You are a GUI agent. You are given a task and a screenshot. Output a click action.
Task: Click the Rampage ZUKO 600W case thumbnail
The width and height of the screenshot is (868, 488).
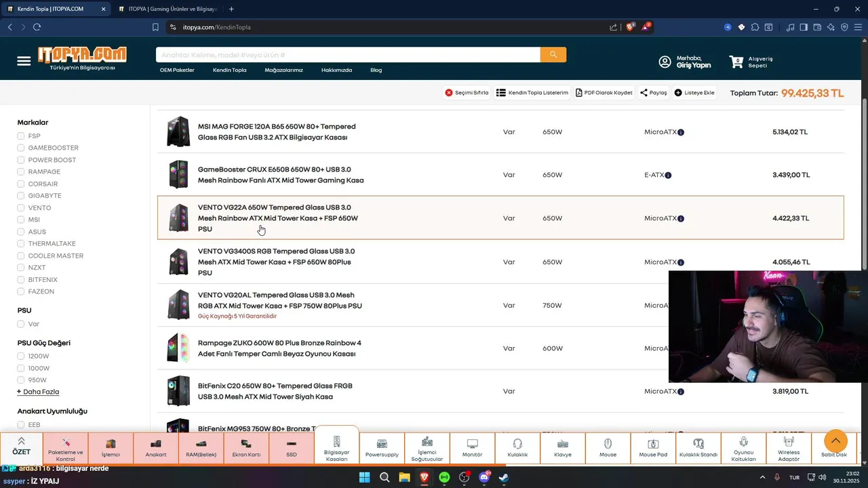(x=178, y=348)
